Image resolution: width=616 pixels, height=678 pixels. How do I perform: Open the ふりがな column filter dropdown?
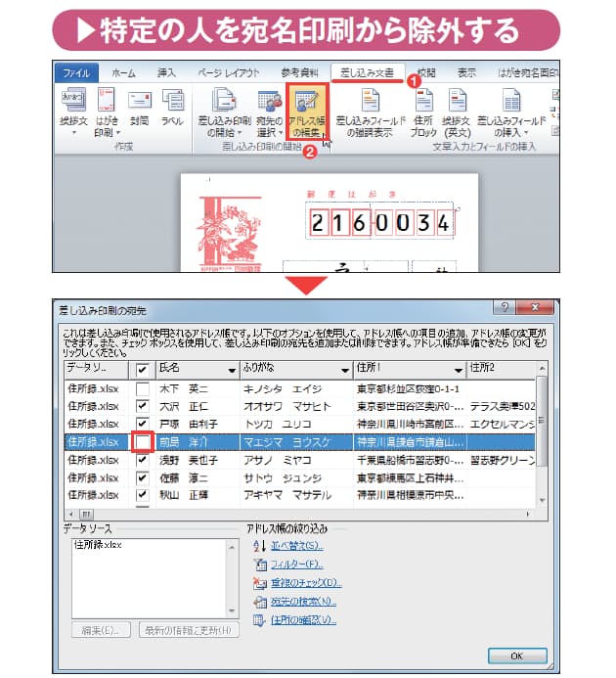[345, 371]
